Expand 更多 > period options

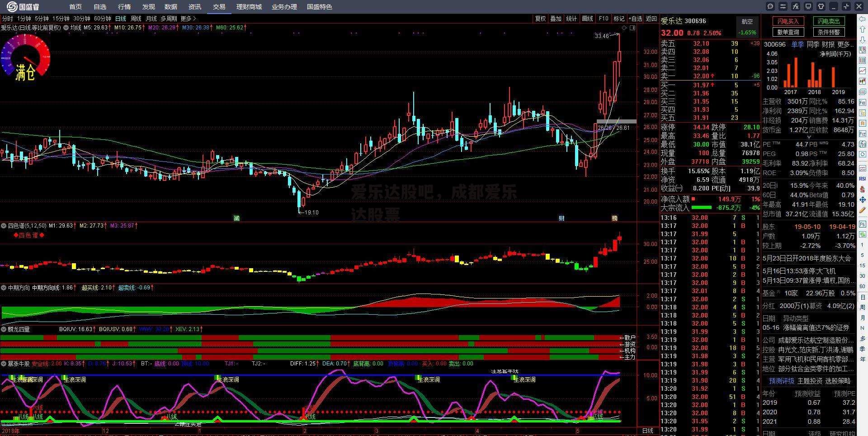(189, 19)
